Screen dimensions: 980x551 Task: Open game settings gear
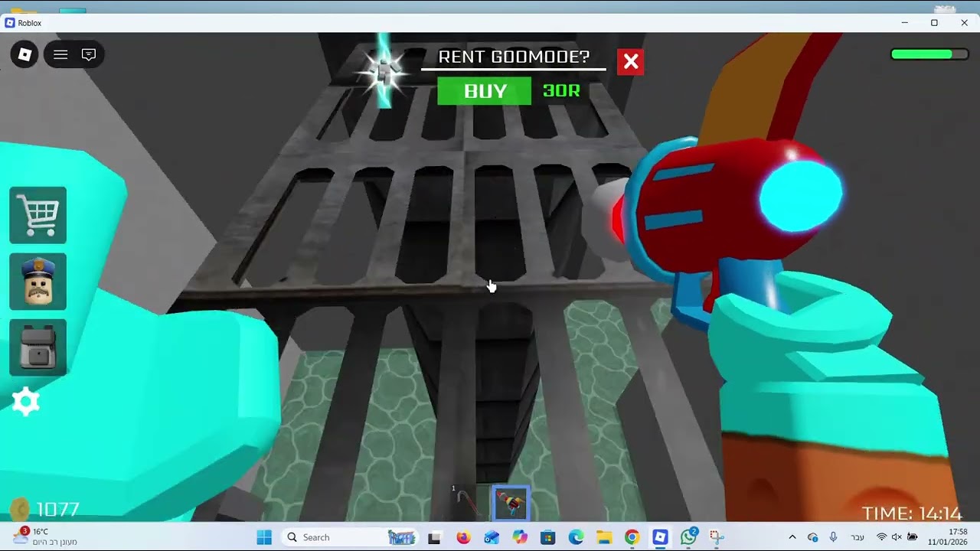[25, 401]
